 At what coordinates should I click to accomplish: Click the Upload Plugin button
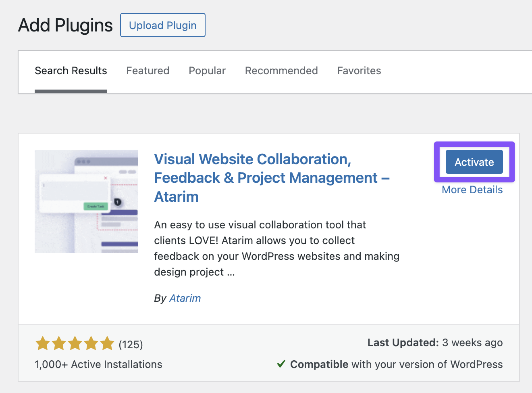click(x=163, y=25)
